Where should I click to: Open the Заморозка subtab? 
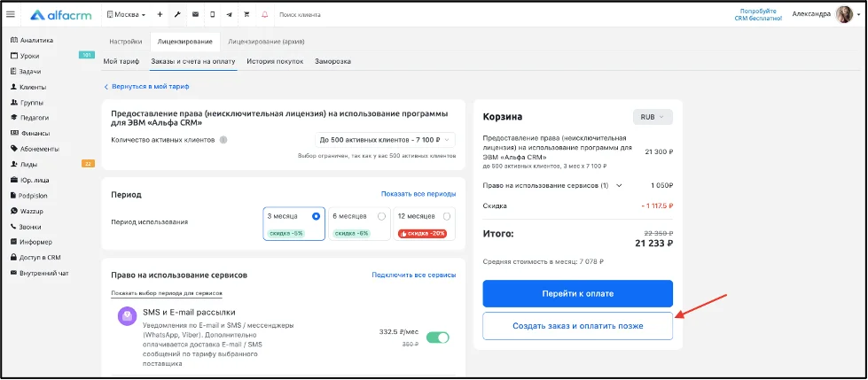(x=332, y=61)
